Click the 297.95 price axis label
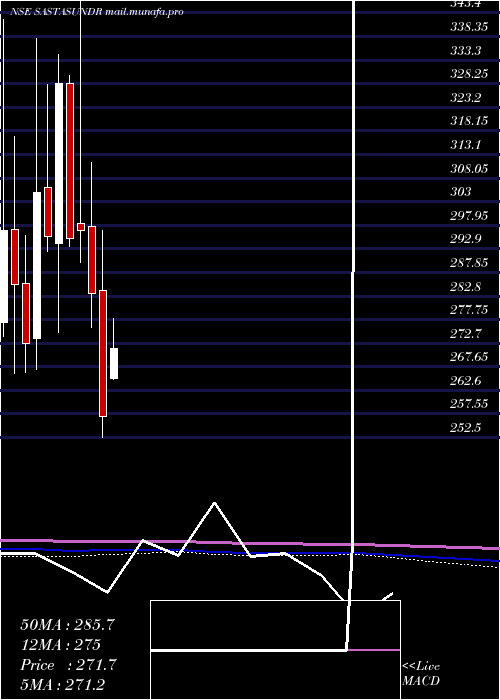The height and width of the screenshot is (700, 500). click(469, 216)
